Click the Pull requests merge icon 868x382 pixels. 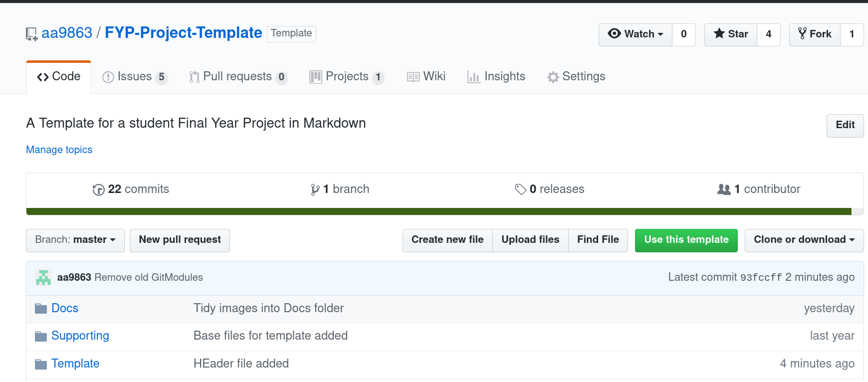point(194,77)
